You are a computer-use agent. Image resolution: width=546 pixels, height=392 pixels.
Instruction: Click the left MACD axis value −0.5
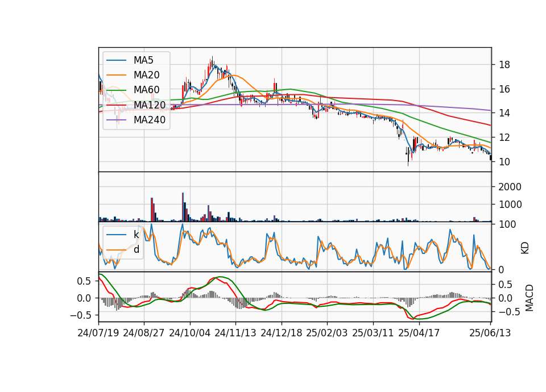coord(80,315)
